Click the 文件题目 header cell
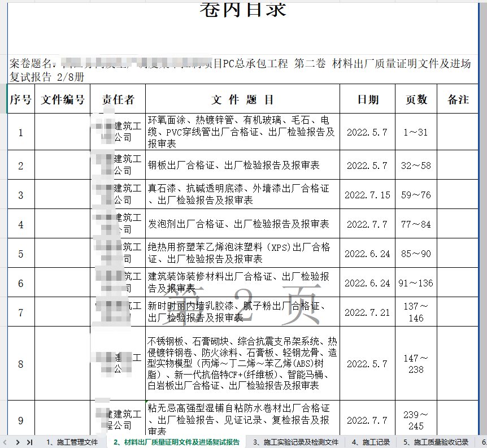487x448 pixels. (x=243, y=99)
